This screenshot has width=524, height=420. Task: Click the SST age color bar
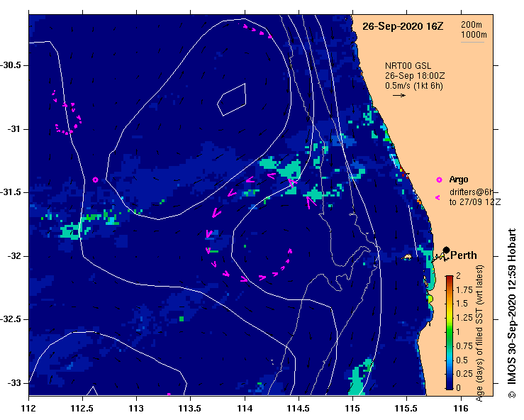450,333
